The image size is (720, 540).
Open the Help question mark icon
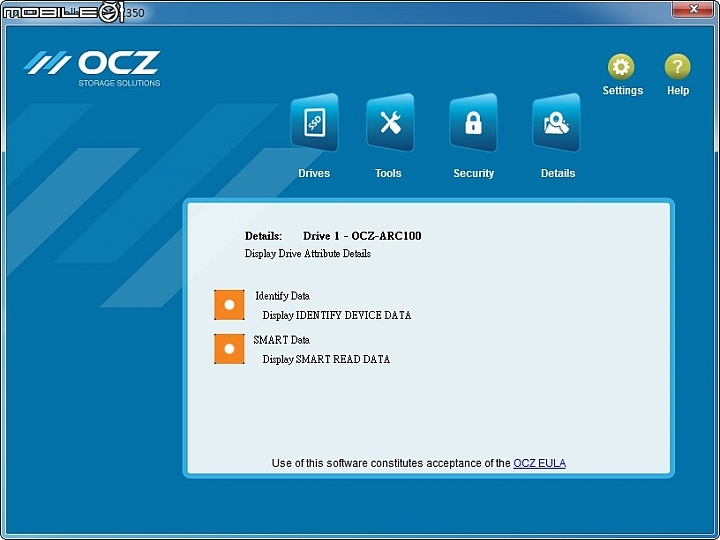tap(677, 67)
